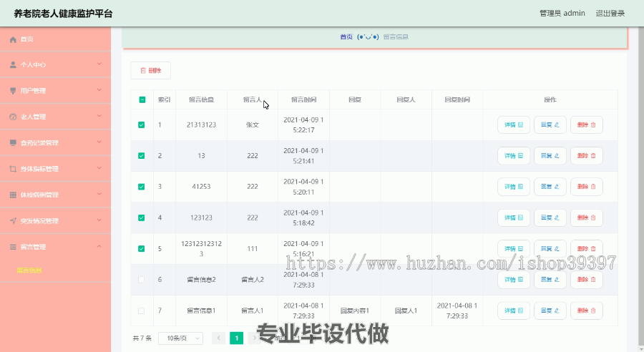Delete the 留言信息1 row
644x352 pixels.
[587, 311]
